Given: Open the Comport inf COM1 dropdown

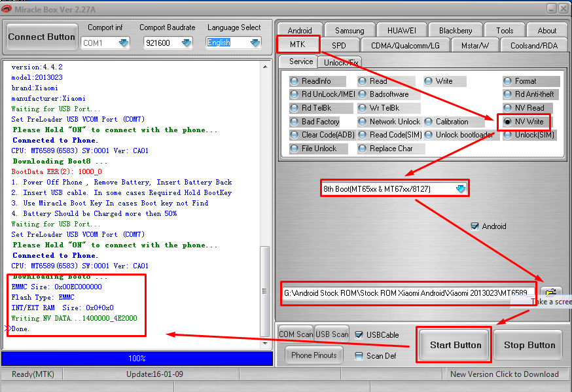Looking at the screenshot, I should [x=124, y=43].
